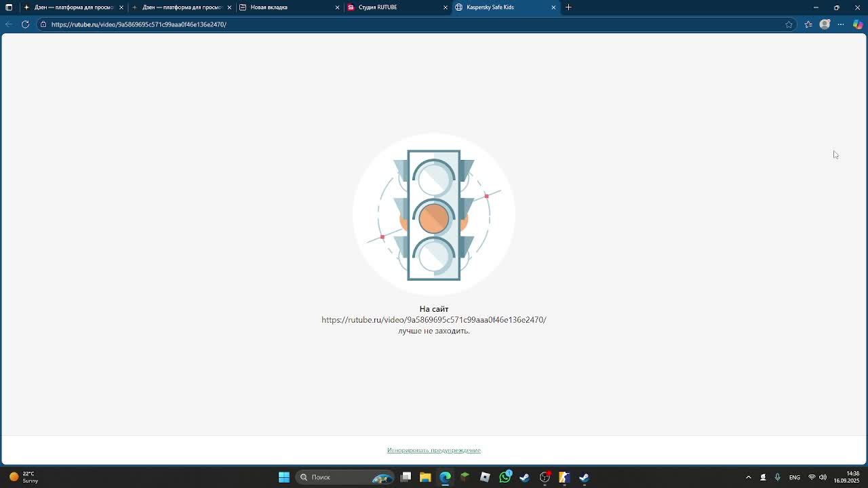Open File Explorer from the taskbar
Screen dimensions: 868x488
(425, 477)
